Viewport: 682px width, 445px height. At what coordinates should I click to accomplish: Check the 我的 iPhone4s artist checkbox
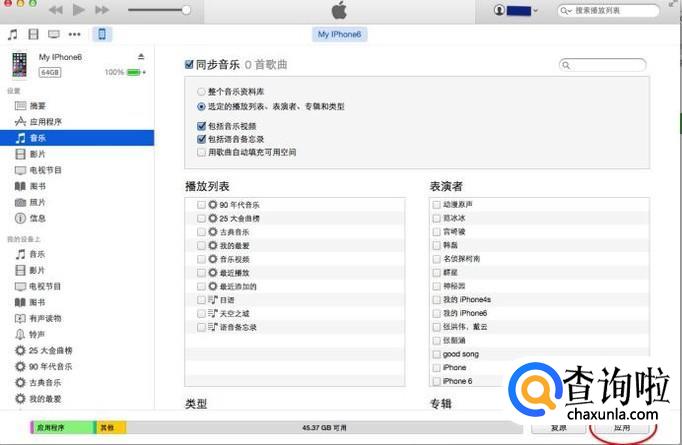[x=436, y=300]
